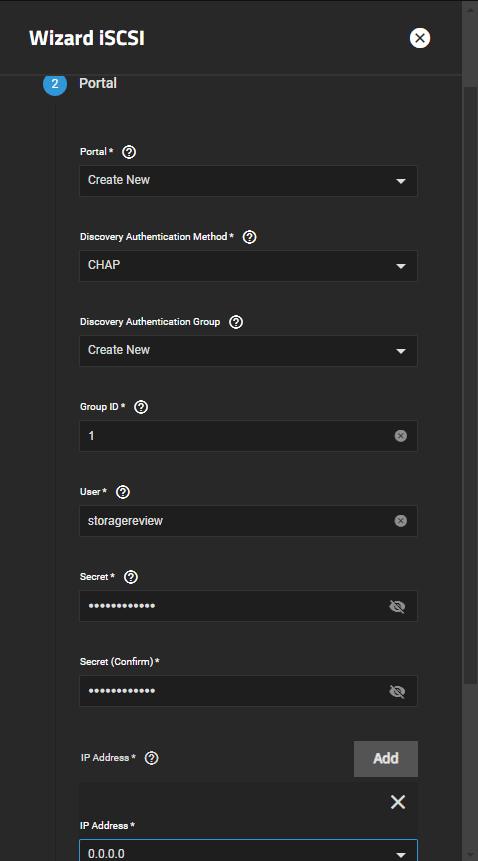This screenshot has width=478, height=861.
Task: Reveal the Secret password text
Action: click(x=397, y=606)
